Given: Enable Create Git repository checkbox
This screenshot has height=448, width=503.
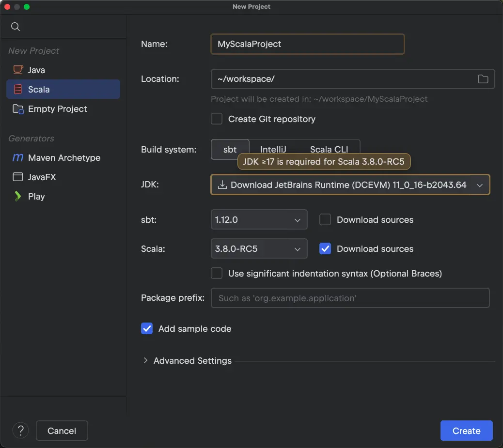Looking at the screenshot, I should point(217,119).
